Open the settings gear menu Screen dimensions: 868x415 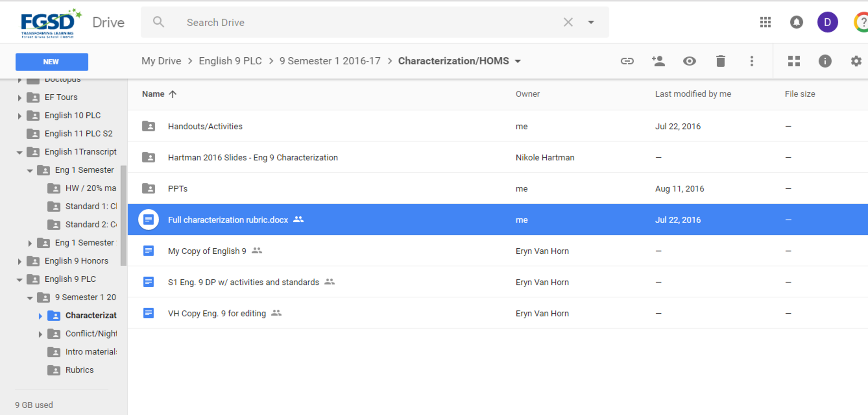click(856, 61)
